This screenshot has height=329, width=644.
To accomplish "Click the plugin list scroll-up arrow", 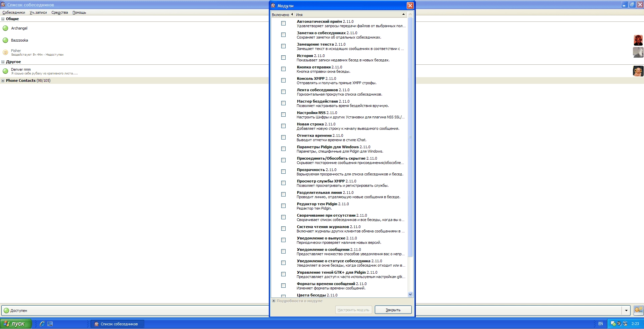I will tap(410, 14).
